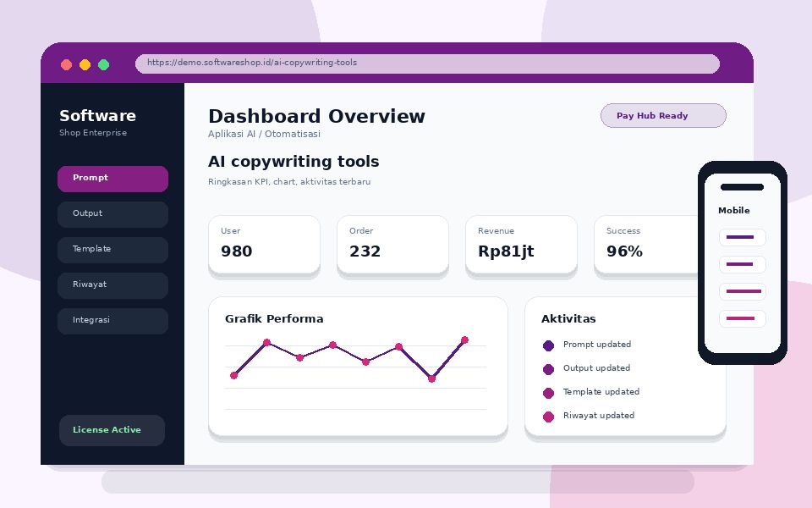Click the lowest chart point near the end
The image size is (812, 508).
point(432,379)
